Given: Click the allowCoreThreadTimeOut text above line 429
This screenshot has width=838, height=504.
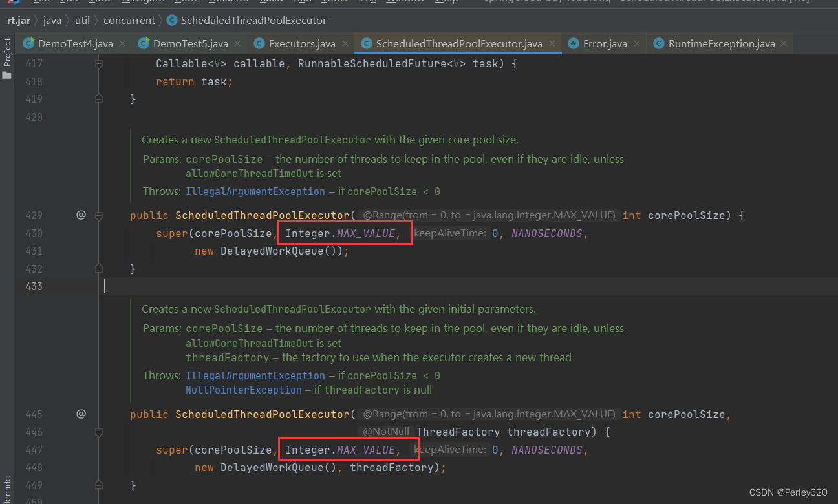Looking at the screenshot, I should (x=250, y=173).
